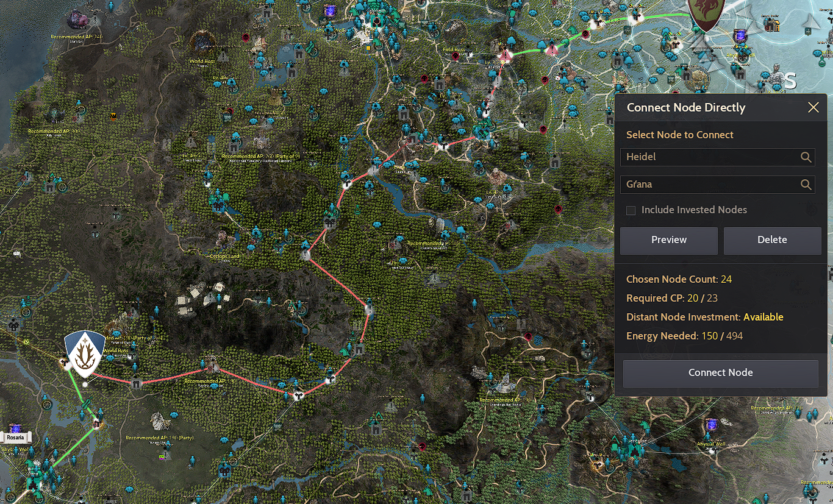The image size is (833, 504).
Task: Select node at the red route's lowest point
Action: [x=298, y=396]
